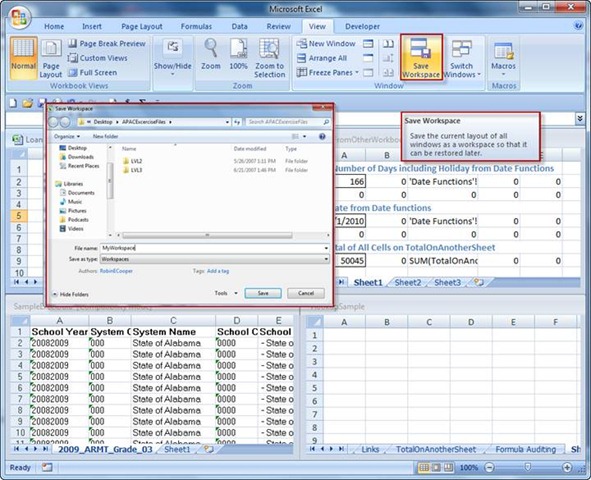The width and height of the screenshot is (591, 480).
Task: Select Page Break Preview in status bar
Action: tap(449, 468)
